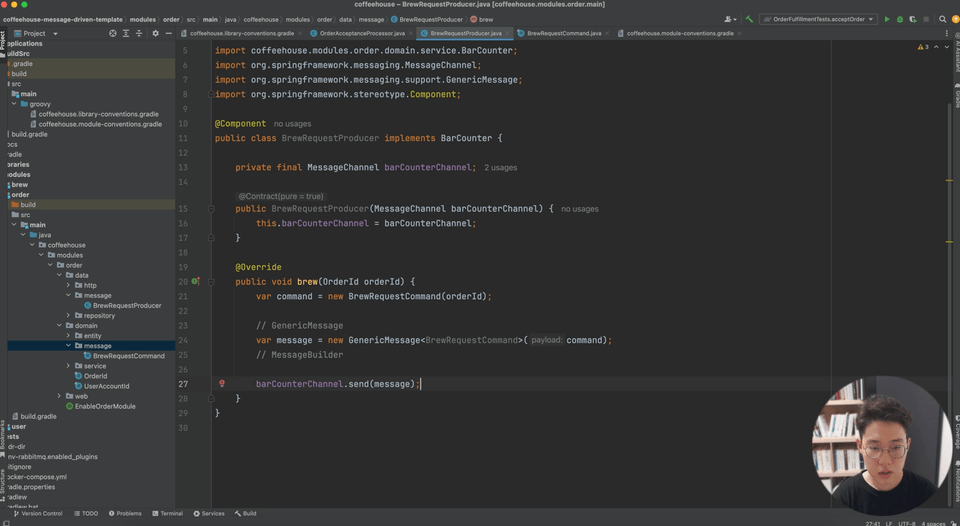The height and width of the screenshot is (526, 960).
Task: Open the Services tool window
Action: pyautogui.click(x=209, y=513)
